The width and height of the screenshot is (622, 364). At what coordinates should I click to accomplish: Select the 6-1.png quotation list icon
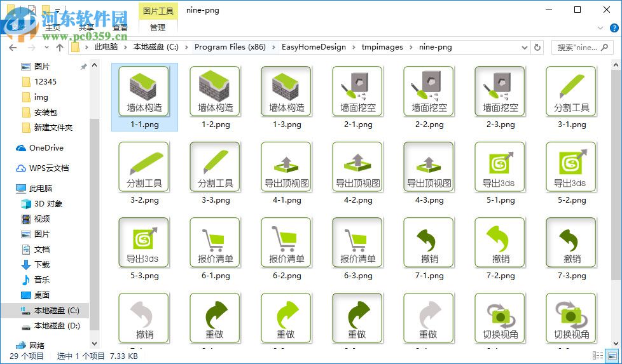(x=216, y=243)
